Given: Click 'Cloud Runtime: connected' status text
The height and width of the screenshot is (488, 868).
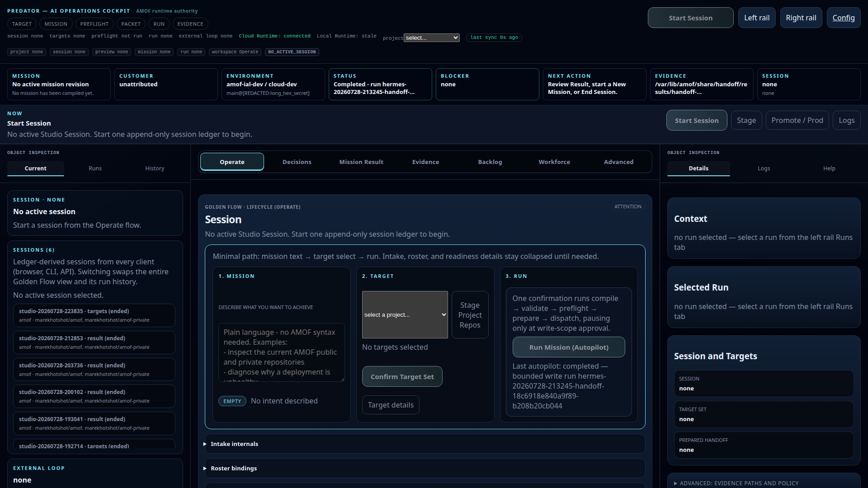Looking at the screenshot, I should click(x=274, y=36).
